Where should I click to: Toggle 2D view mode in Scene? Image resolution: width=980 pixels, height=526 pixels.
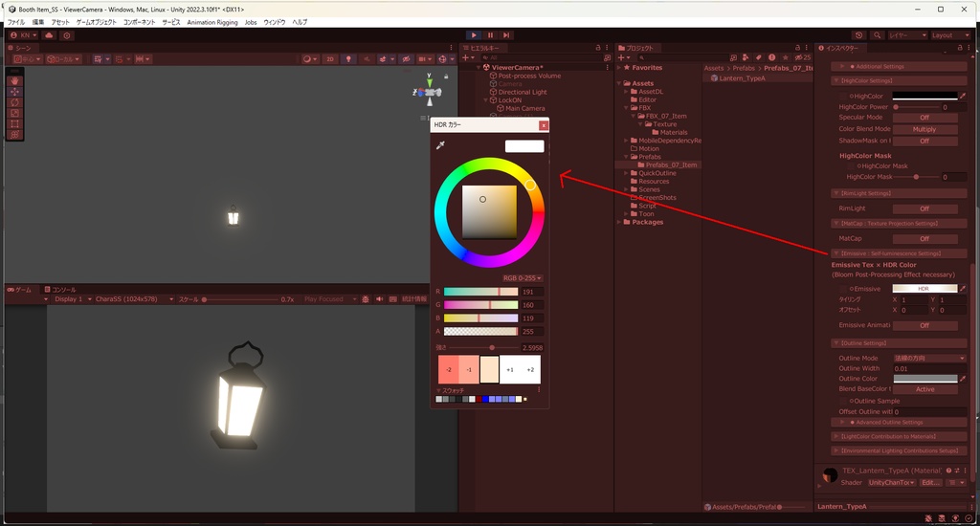tap(330, 59)
